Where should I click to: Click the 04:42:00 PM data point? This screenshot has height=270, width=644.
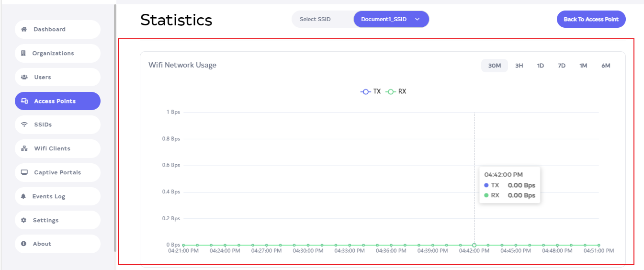(x=474, y=245)
